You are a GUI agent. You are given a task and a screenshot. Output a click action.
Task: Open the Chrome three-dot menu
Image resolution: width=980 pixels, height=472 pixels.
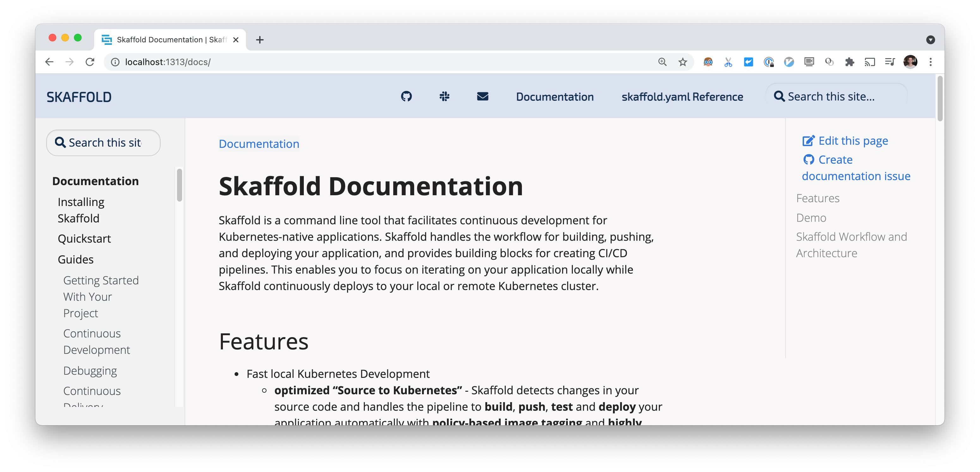click(x=931, y=62)
